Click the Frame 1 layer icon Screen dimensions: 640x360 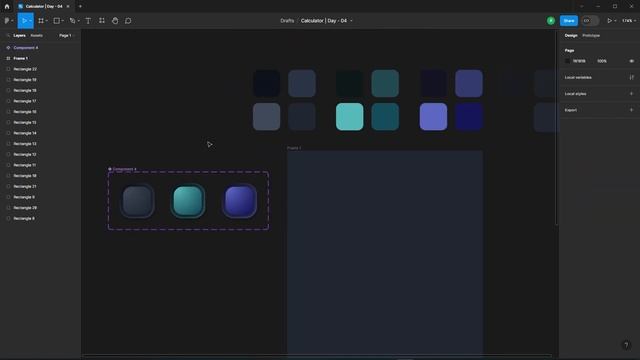coord(8,58)
